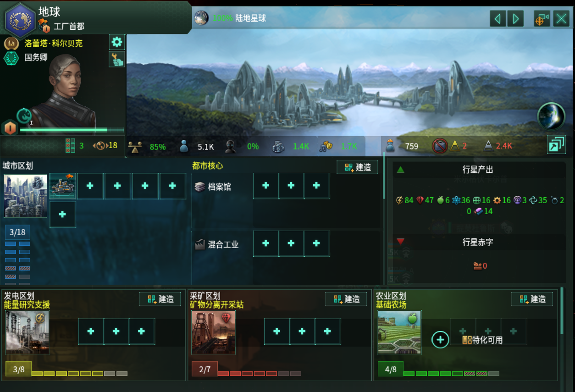Go to the previous planet with left arrow
The width and height of the screenshot is (575, 392).
tap(498, 19)
